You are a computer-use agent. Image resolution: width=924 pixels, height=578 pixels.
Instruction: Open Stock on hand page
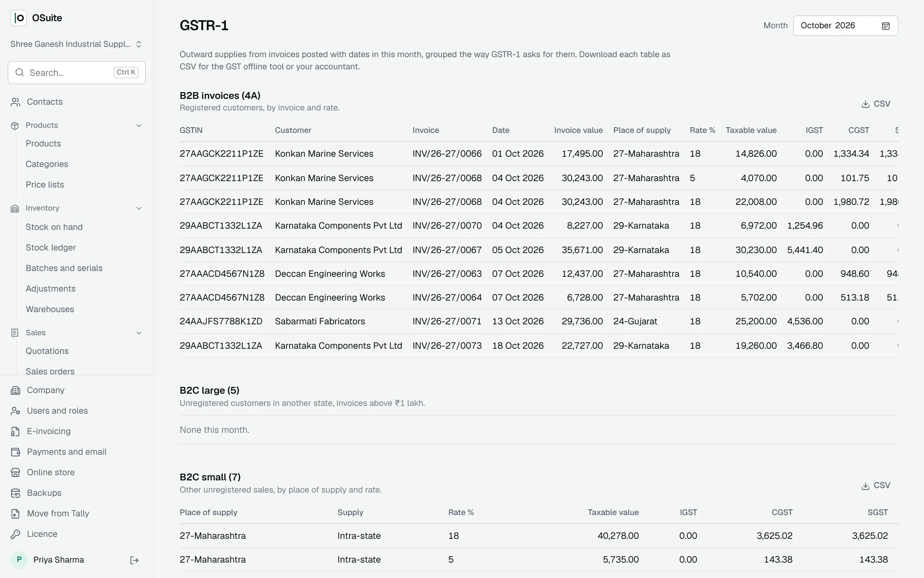point(54,227)
